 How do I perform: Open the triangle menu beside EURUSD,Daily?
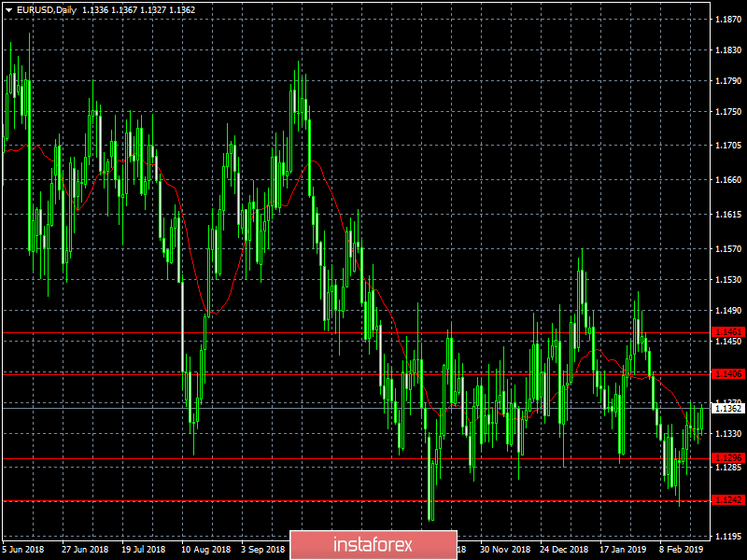coord(8,10)
